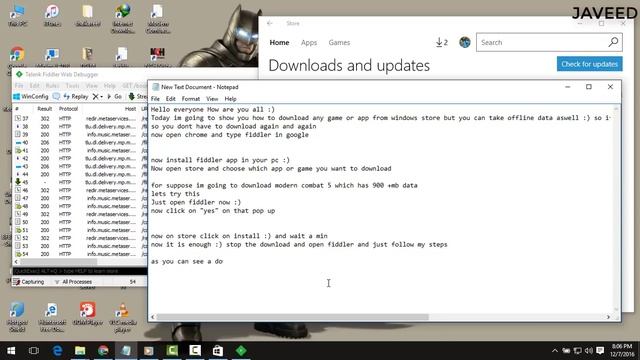Click the comment bubble icon in Fiddler toolbar
This screenshot has width=640, height=360.
pos(56,97)
